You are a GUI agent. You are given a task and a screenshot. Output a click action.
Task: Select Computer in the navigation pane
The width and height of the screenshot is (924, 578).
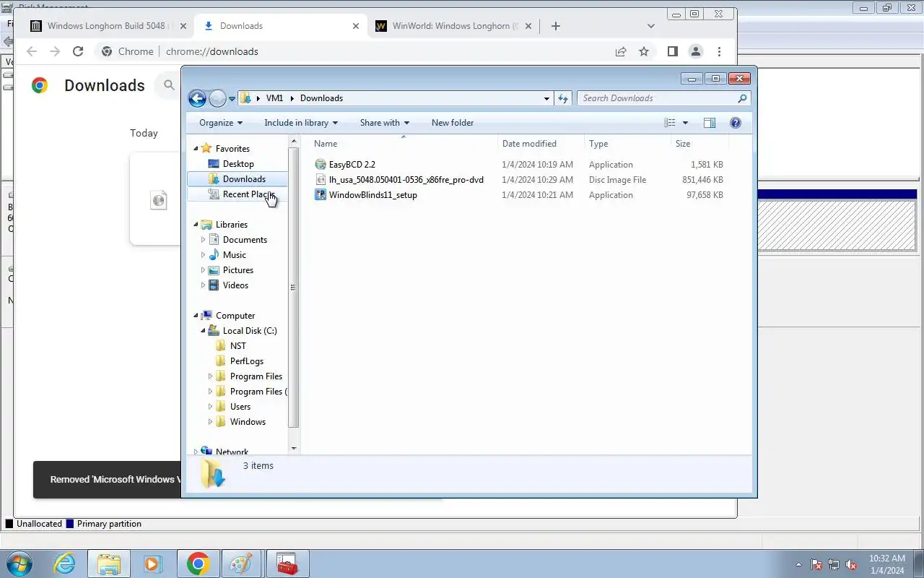click(x=235, y=316)
